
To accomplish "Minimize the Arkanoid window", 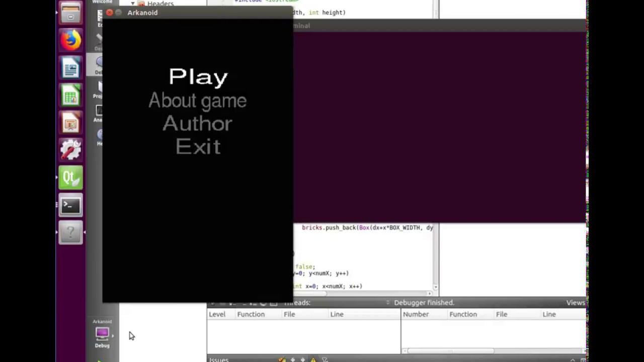I will coord(119,13).
